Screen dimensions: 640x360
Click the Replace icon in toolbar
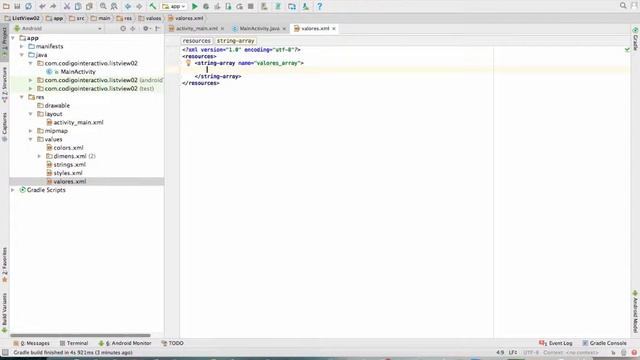[x=114, y=6]
